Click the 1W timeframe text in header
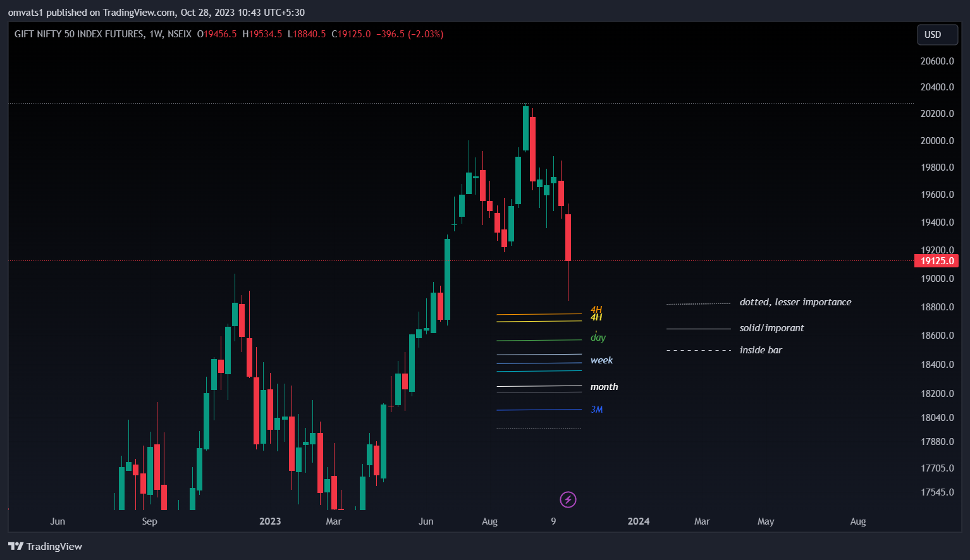 point(156,34)
